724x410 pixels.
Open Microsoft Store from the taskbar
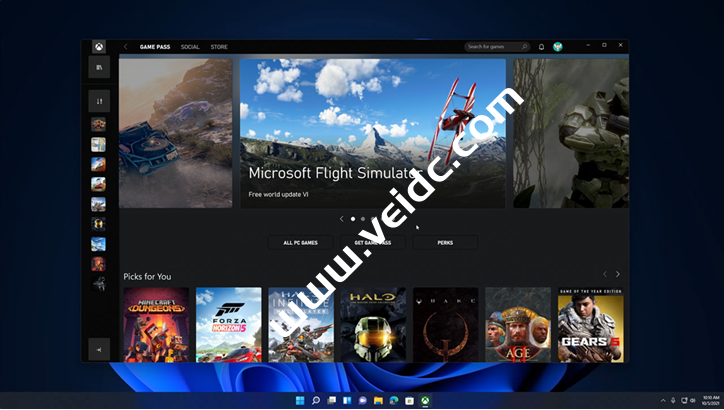point(410,400)
